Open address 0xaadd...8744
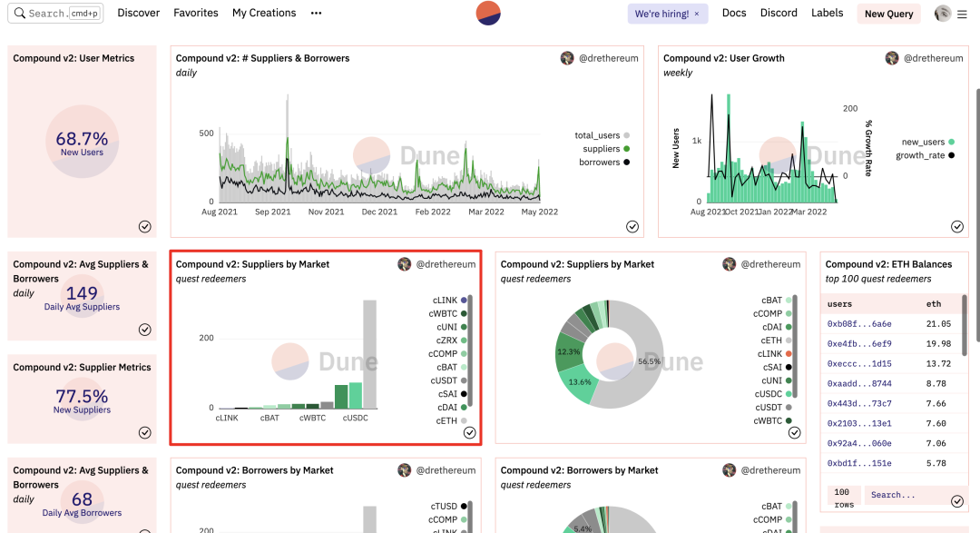The height and width of the screenshot is (533, 980). (859, 383)
